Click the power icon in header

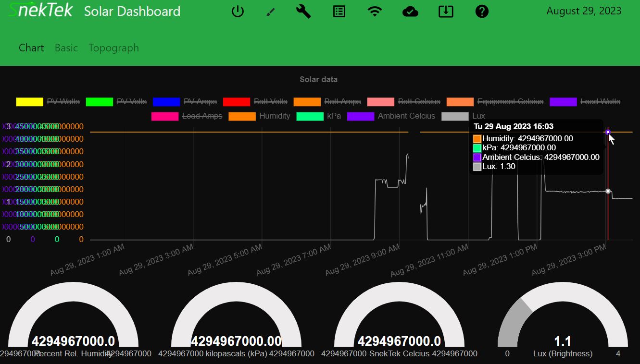(238, 12)
